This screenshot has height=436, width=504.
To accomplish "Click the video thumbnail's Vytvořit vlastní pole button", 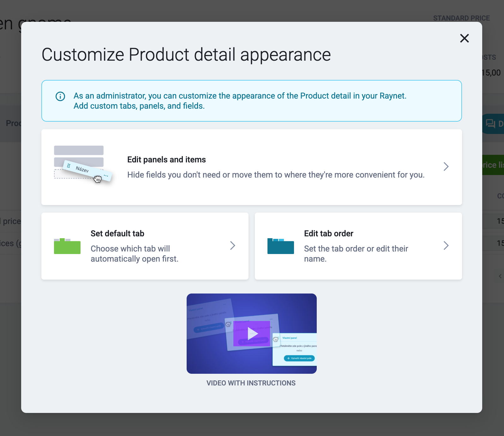I will (x=299, y=358).
